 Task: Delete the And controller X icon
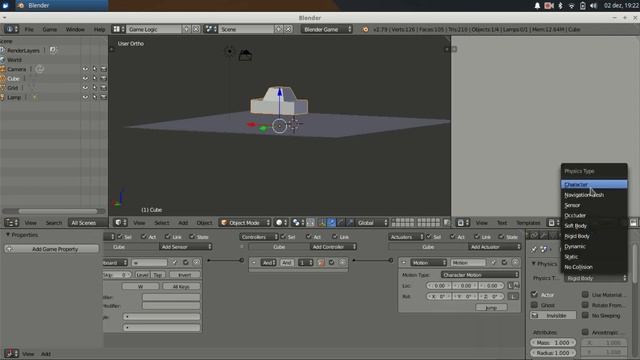pos(342,262)
